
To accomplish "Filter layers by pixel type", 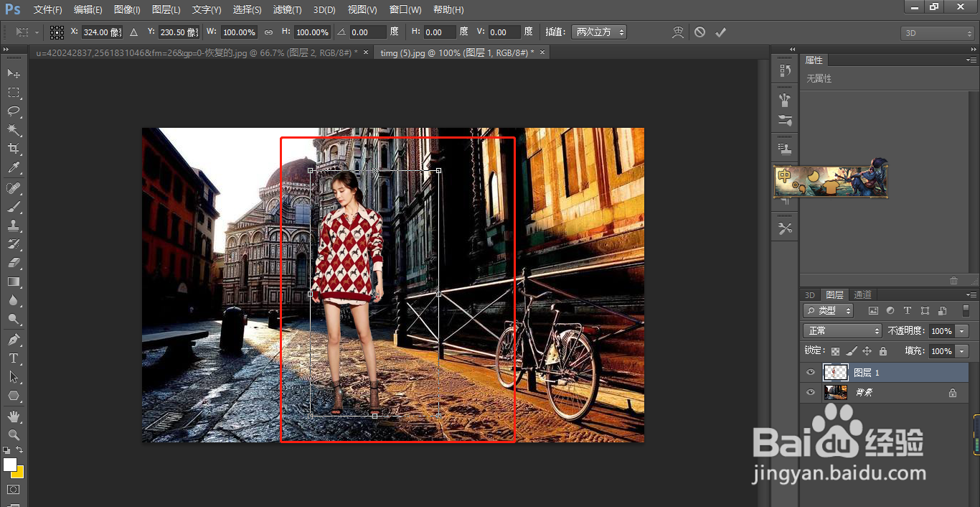I will coord(873,311).
